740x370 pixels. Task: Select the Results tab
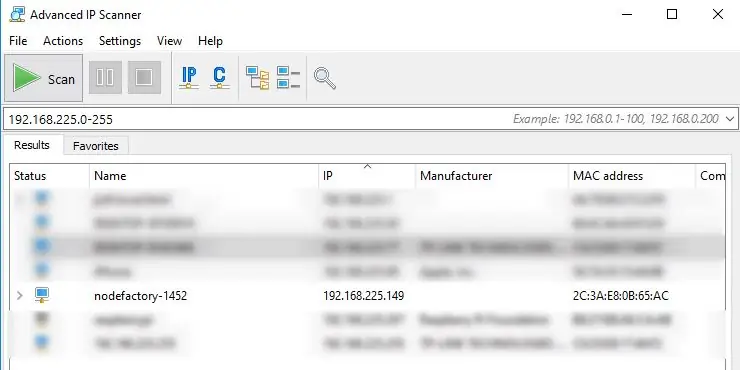pyautogui.click(x=32, y=145)
